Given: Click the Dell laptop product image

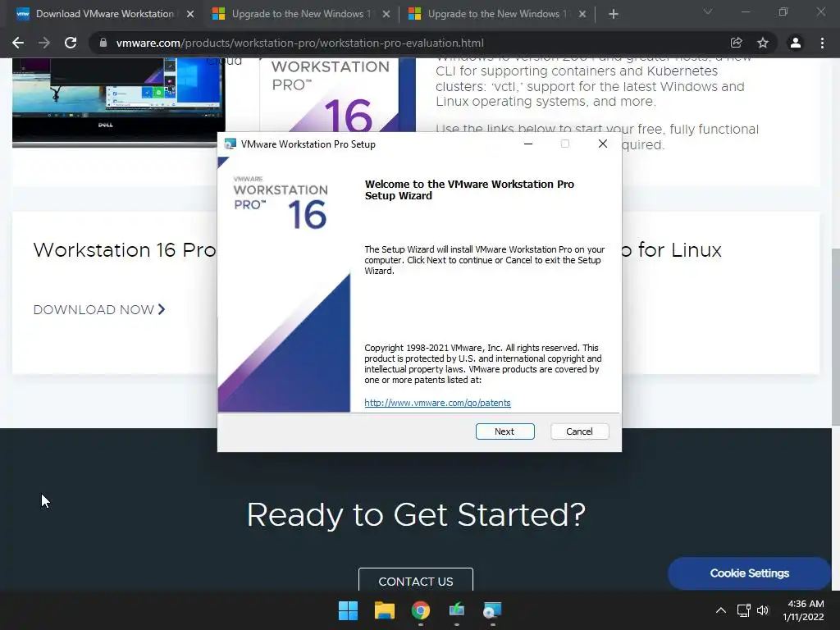Looking at the screenshot, I should (118, 102).
